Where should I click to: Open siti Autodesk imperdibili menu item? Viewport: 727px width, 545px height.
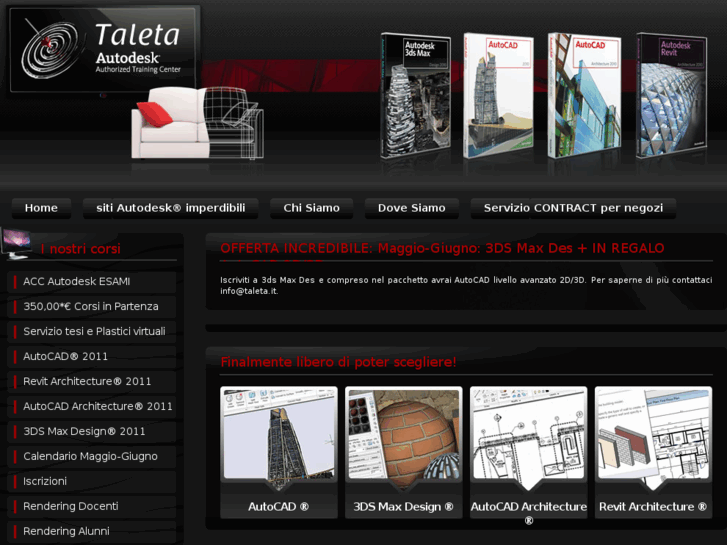171,208
